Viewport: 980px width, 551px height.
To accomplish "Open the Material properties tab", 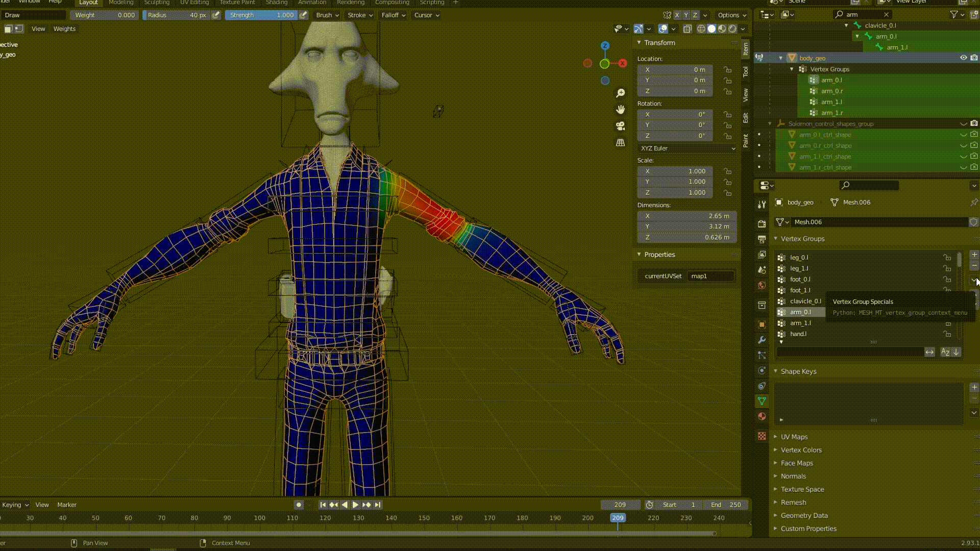I will tap(762, 416).
